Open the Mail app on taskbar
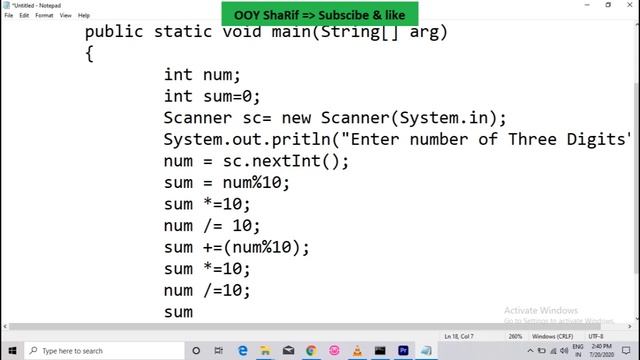The width and height of the screenshot is (640, 360). (x=288, y=351)
